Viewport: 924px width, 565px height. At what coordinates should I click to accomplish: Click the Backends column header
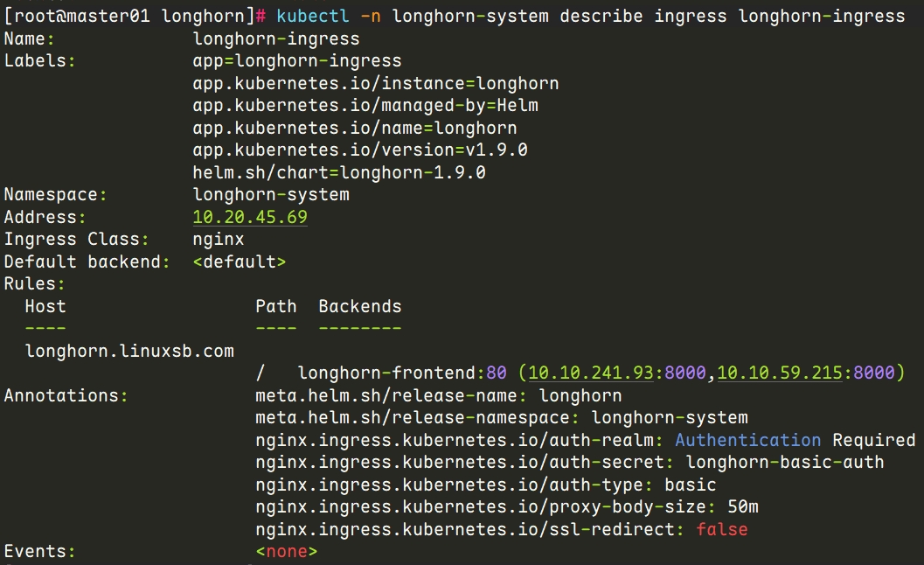point(360,306)
